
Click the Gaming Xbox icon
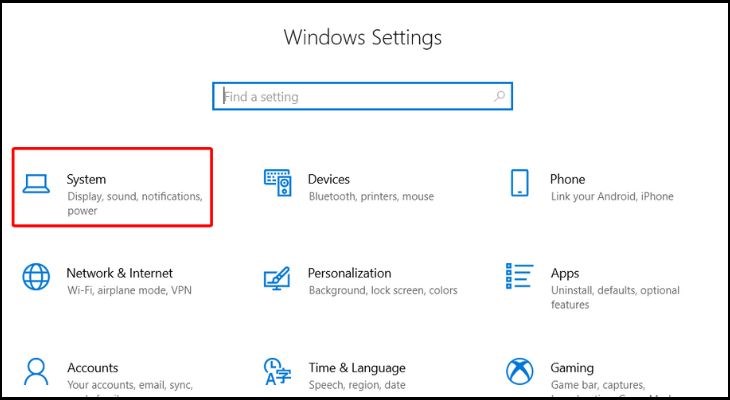coord(519,370)
